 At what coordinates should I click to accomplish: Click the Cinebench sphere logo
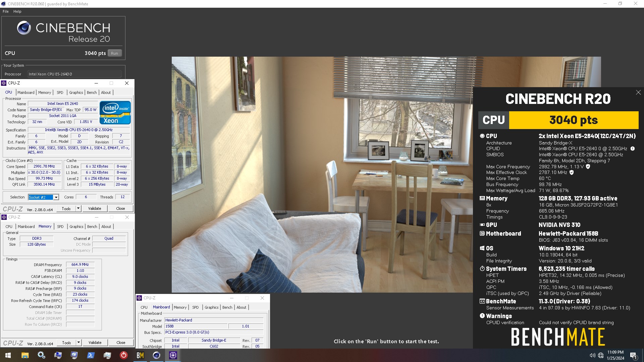point(24,28)
